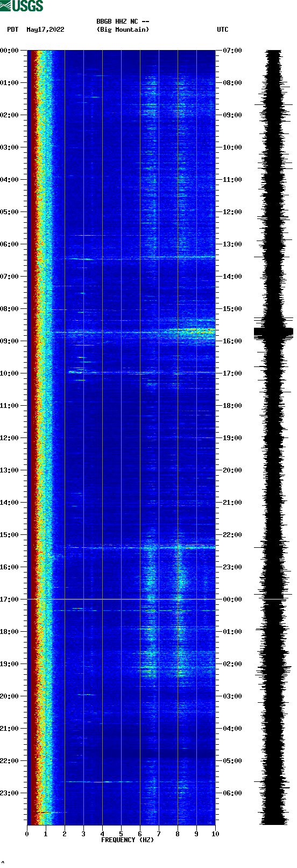Click the 21:00 UTC time label
This screenshot has height=868, width=297.
point(232,503)
